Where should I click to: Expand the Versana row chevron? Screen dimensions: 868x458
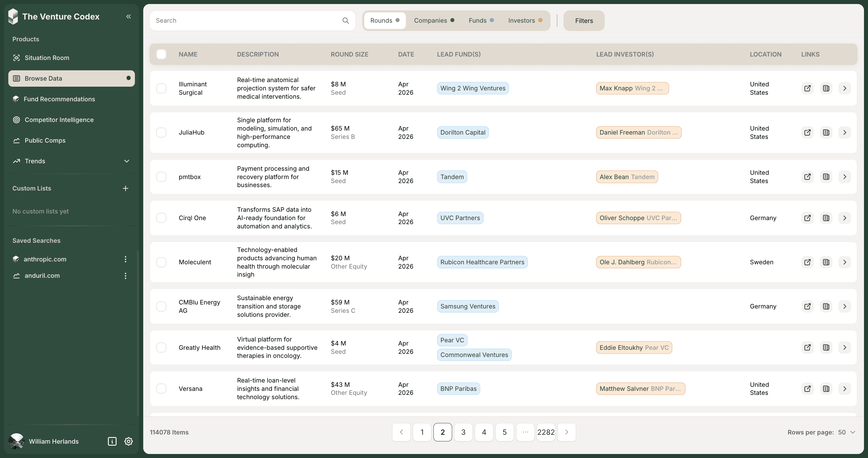tap(844, 389)
